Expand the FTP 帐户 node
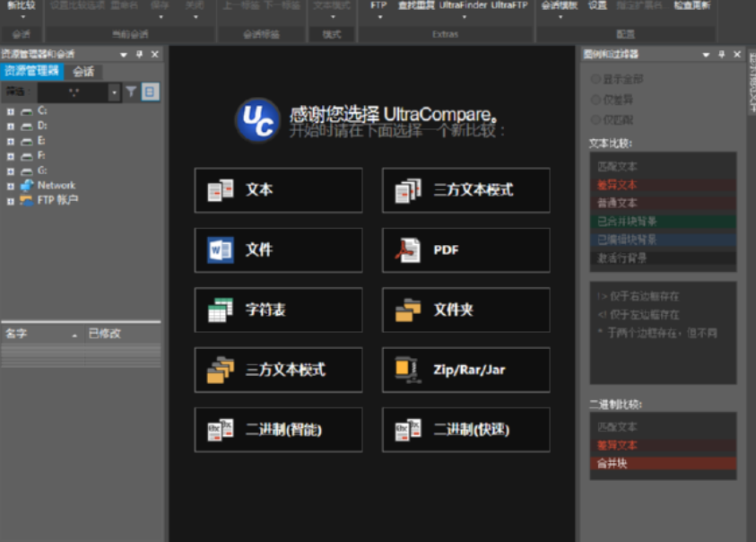This screenshot has height=542, width=756. click(10, 201)
